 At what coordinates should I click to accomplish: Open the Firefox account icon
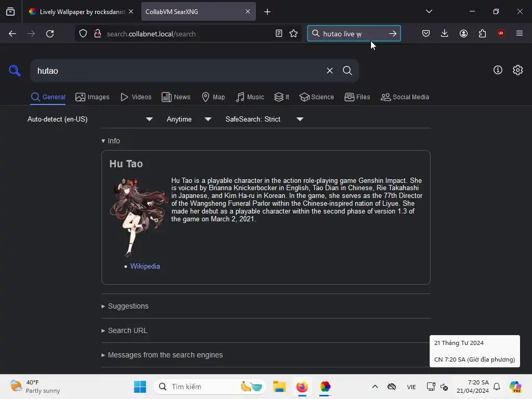click(x=463, y=33)
